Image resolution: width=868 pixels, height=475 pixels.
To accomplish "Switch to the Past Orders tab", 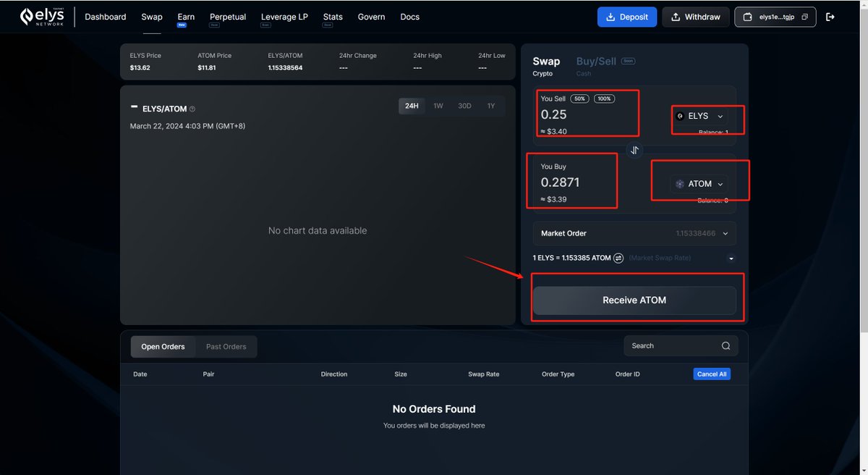I will point(226,347).
